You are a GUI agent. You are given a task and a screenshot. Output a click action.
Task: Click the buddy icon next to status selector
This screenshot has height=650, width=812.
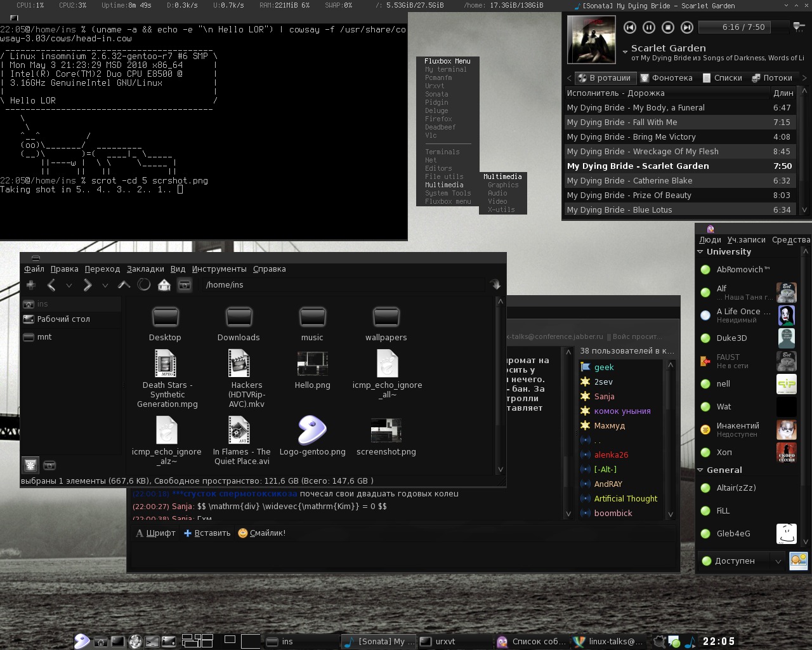point(798,560)
